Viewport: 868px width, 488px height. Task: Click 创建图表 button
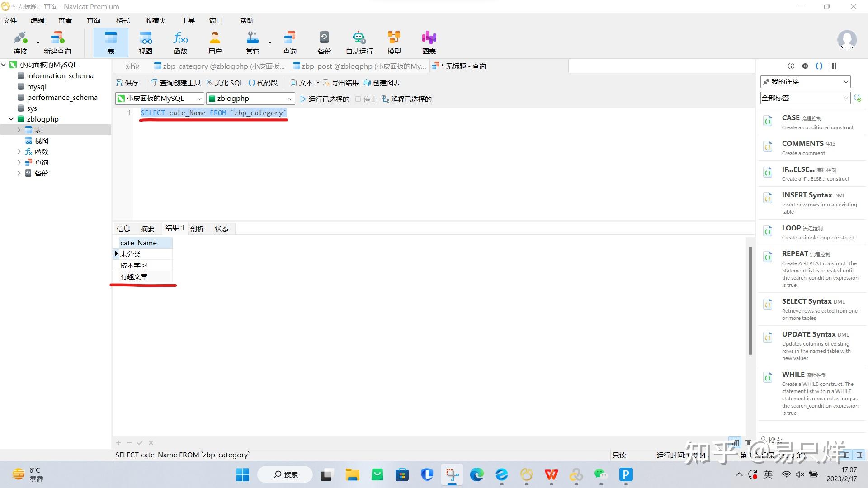[x=382, y=83]
